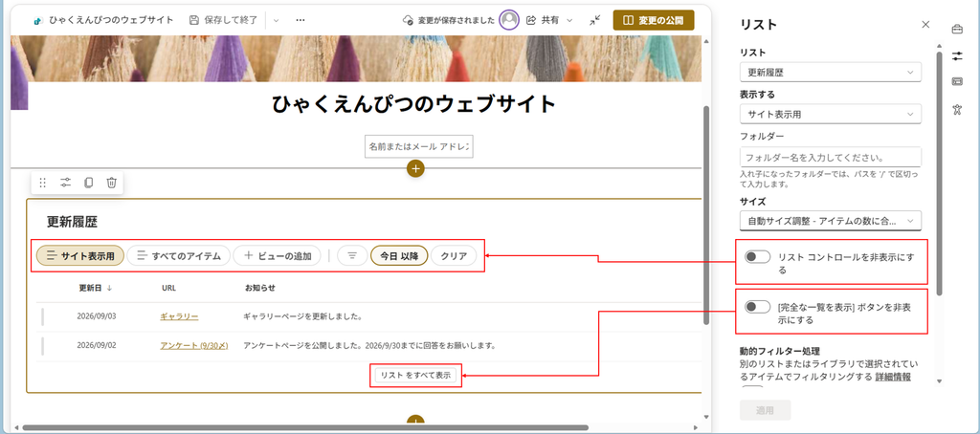The height and width of the screenshot is (434, 980).
Task: Click the 更新日 column header
Action: coord(91,288)
